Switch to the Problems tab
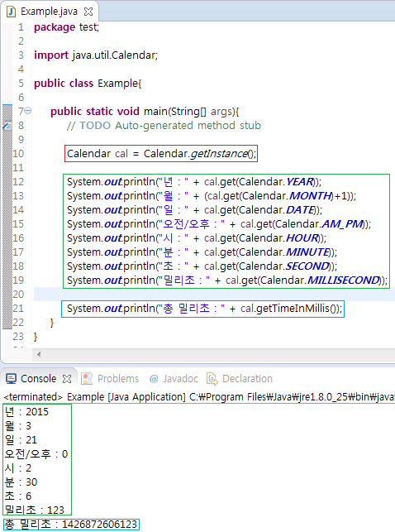 (x=111, y=379)
